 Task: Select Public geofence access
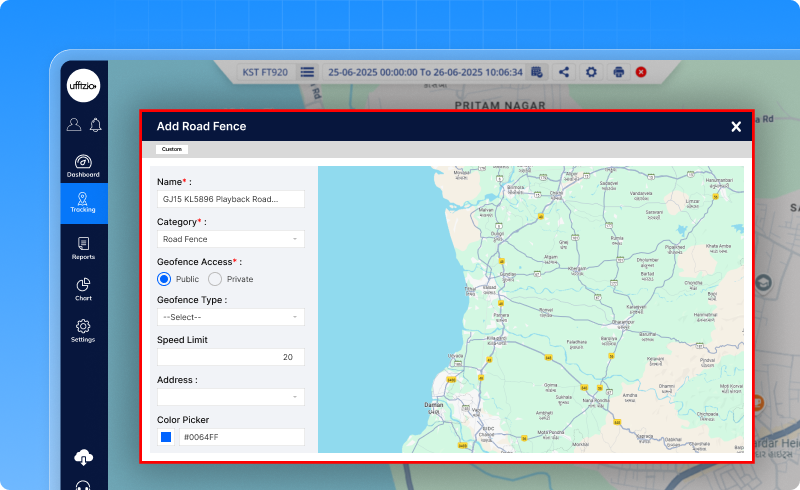click(164, 279)
